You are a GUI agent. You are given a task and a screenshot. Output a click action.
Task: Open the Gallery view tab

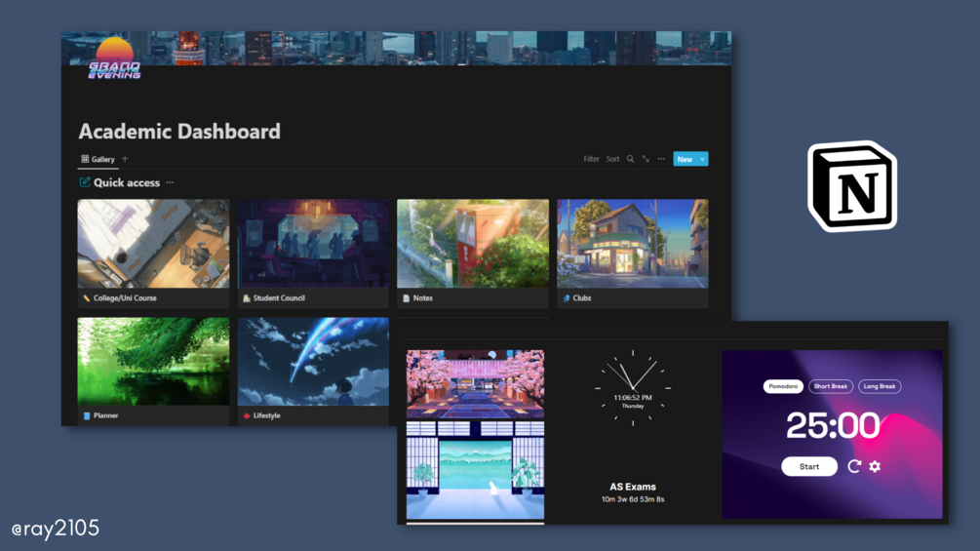(98, 159)
